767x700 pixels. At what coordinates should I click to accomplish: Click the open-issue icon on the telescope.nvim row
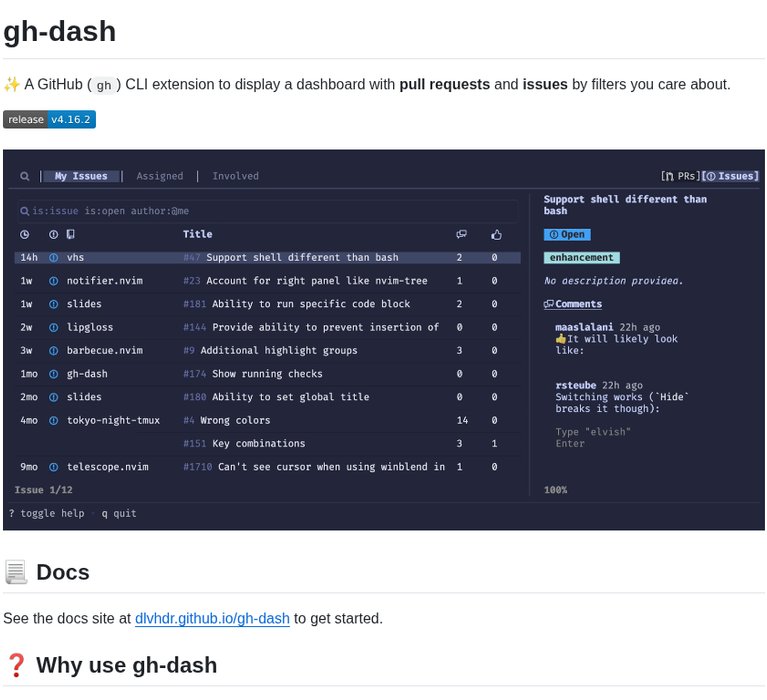(x=54, y=467)
